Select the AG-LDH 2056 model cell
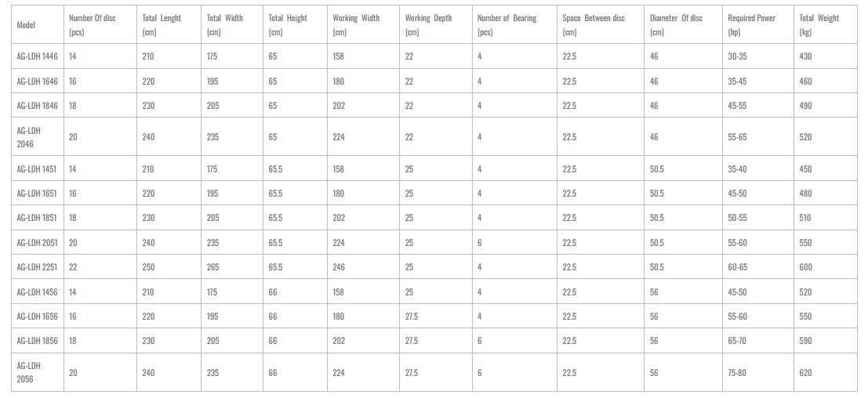The height and width of the screenshot is (409, 868). pos(28,372)
